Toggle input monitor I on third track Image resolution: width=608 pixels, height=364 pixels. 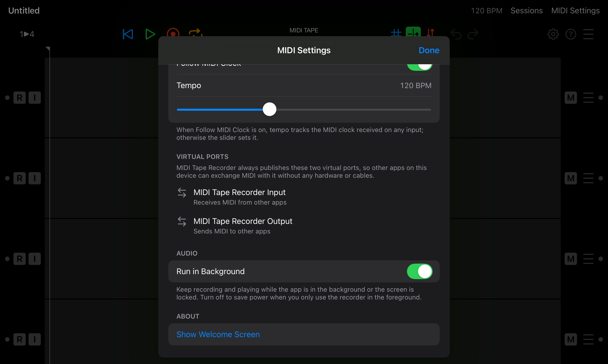(x=35, y=259)
